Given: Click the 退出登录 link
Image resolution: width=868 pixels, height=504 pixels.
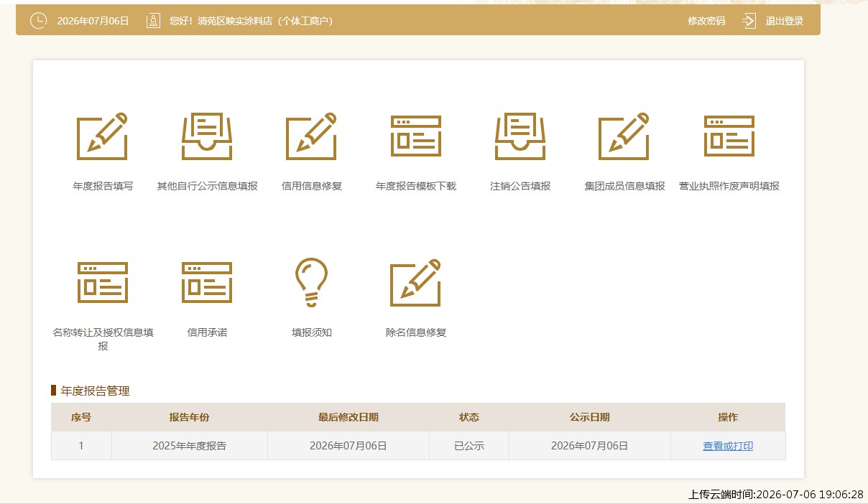Looking at the screenshot, I should tap(785, 21).
